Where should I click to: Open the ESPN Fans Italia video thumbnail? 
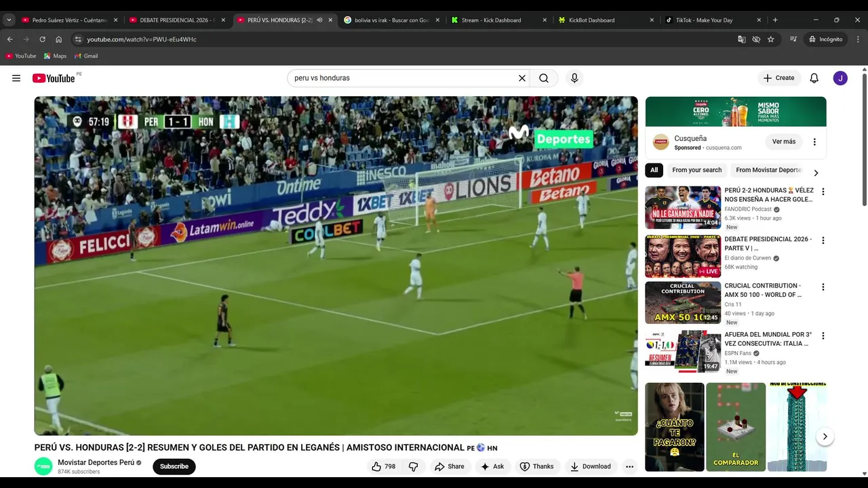tap(683, 352)
